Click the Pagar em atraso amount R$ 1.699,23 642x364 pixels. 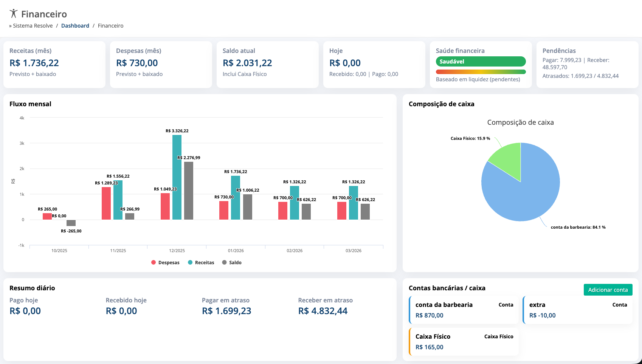226,311
